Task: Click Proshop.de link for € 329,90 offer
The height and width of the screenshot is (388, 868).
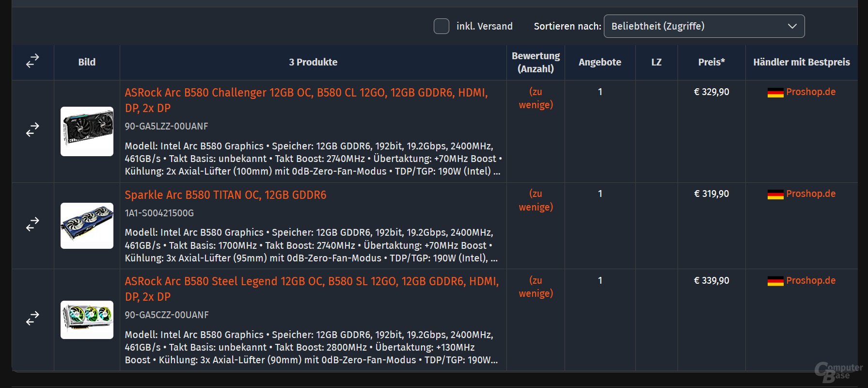Action: click(811, 92)
